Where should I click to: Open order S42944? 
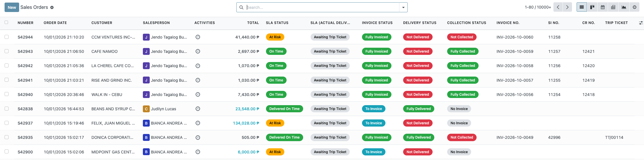tap(25, 37)
